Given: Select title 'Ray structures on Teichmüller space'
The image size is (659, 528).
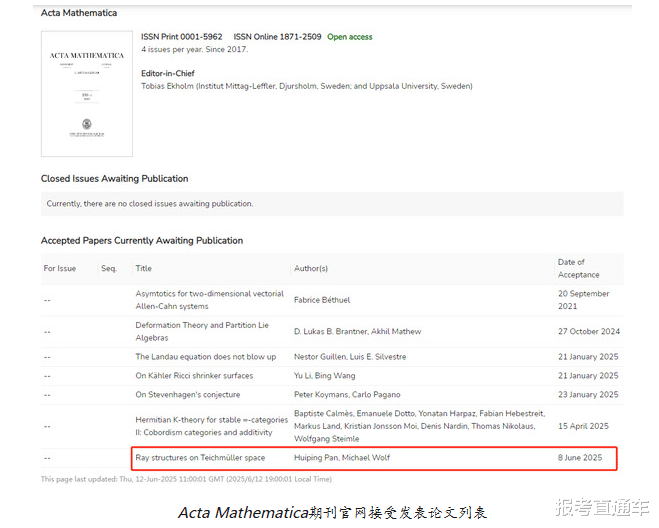Looking at the screenshot, I should click(200, 458).
